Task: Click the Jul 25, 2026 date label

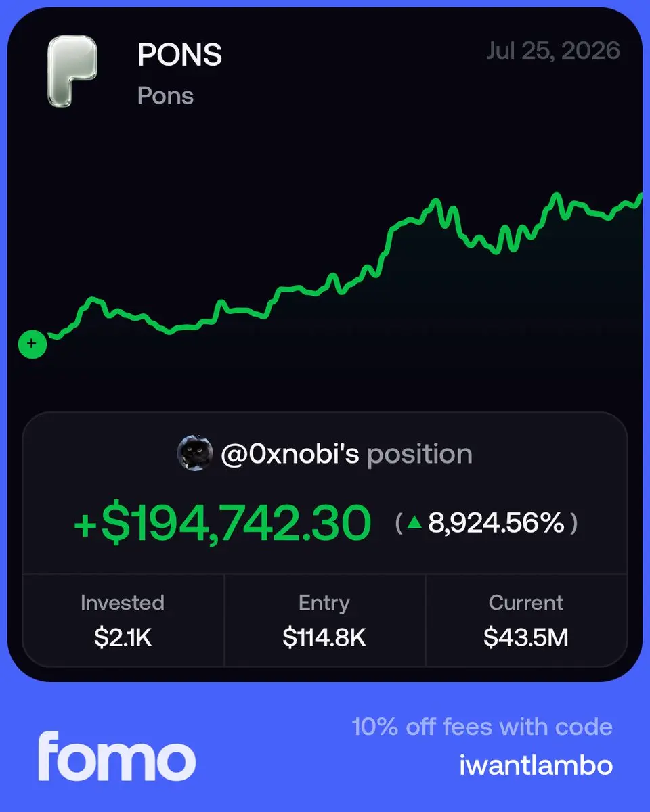Action: (553, 51)
